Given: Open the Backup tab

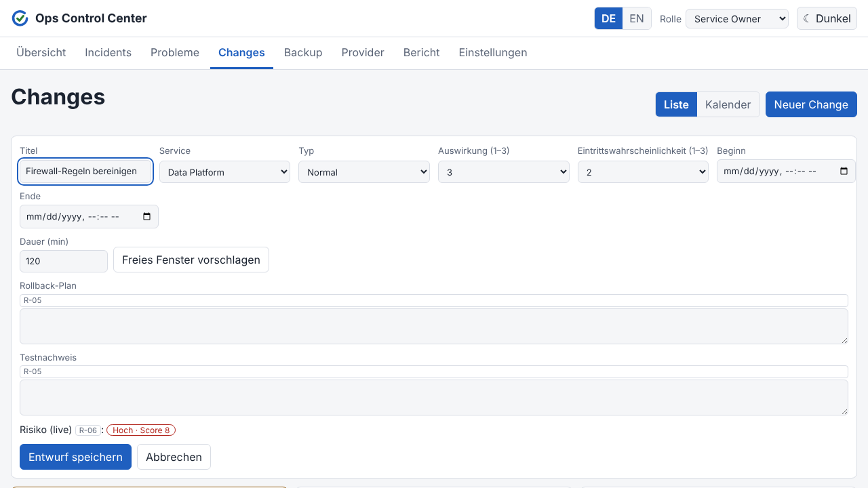Looking at the screenshot, I should 303,52.
